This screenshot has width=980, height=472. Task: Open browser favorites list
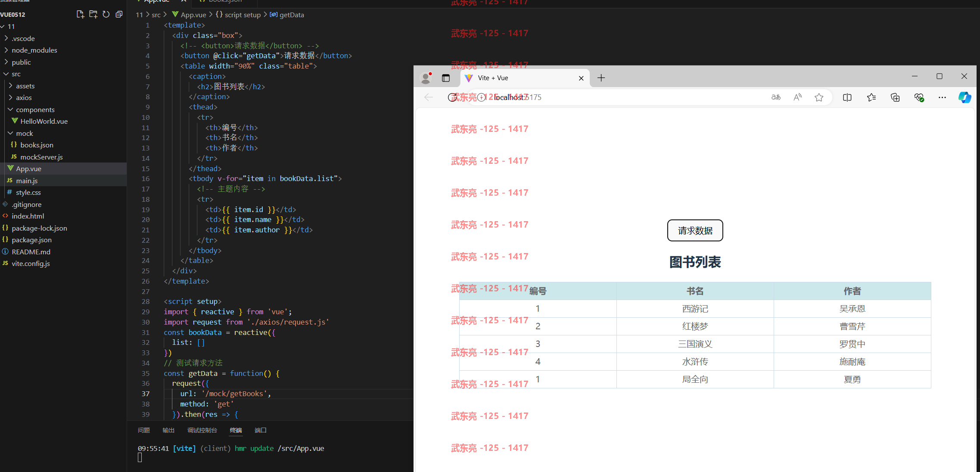point(871,97)
